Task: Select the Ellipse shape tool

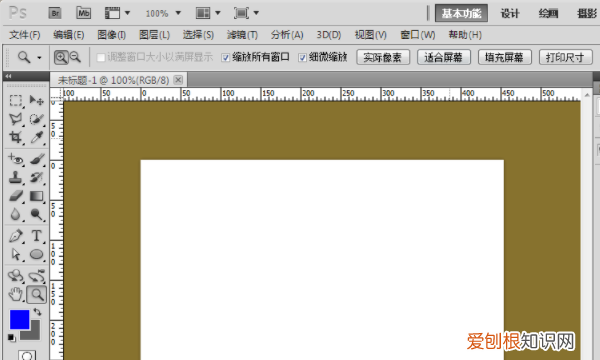Action: 37,254
